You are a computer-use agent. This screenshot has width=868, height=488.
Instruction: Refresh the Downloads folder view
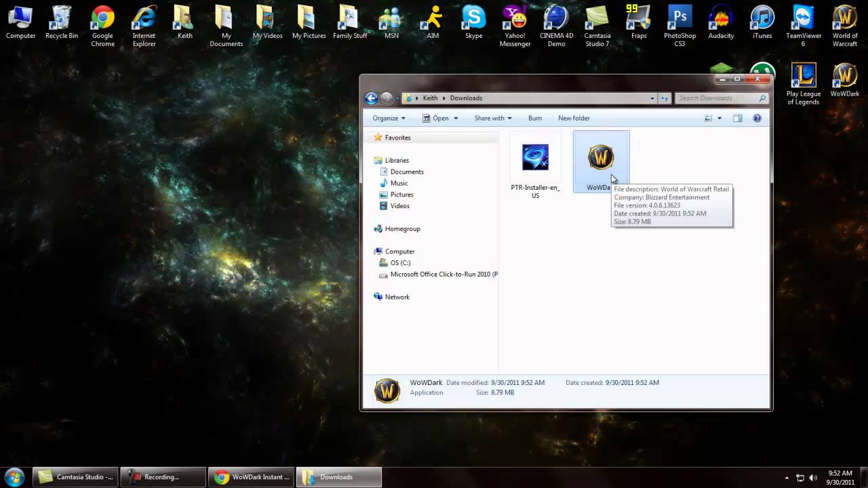tap(665, 98)
